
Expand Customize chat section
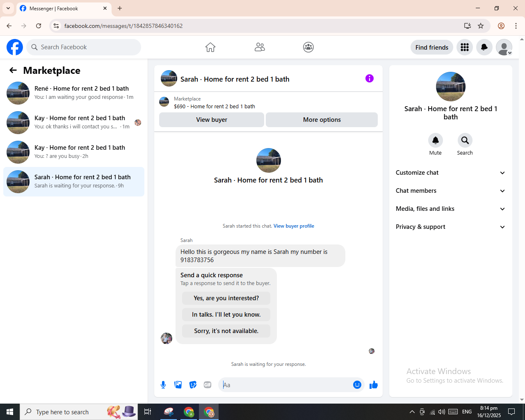point(451,173)
